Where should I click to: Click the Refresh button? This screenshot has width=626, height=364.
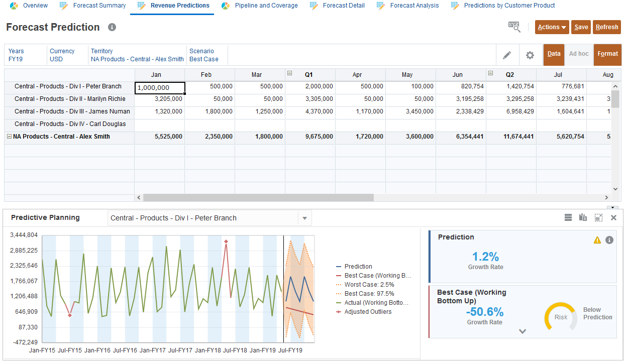(607, 27)
